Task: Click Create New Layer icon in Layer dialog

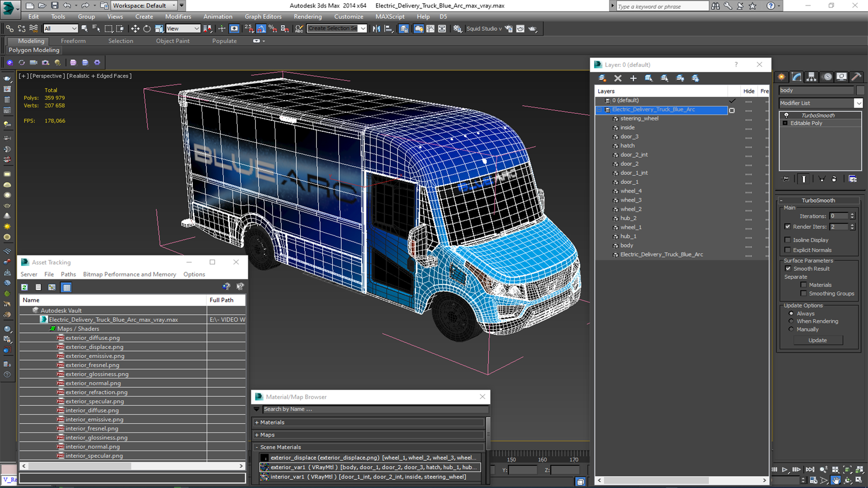Action: (x=602, y=78)
